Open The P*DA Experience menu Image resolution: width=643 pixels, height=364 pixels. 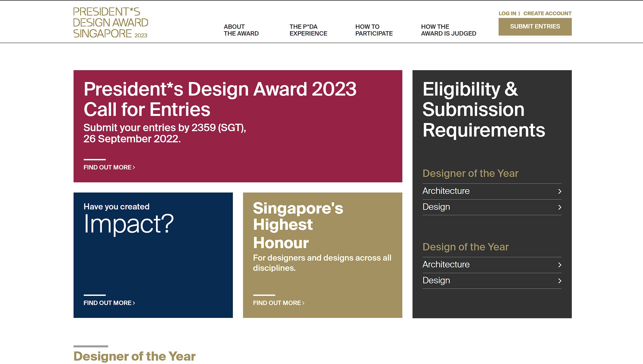tap(308, 30)
